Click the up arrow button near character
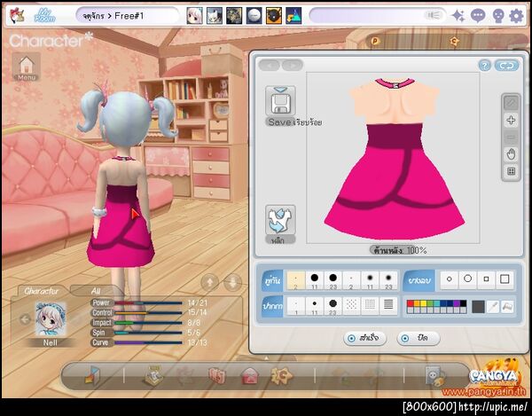Viewport: 532px width, 416px height. coord(209,282)
